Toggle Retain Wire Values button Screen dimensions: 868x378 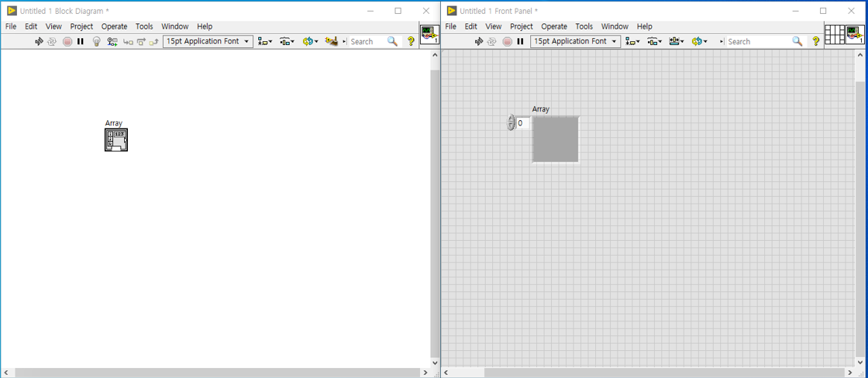click(112, 42)
